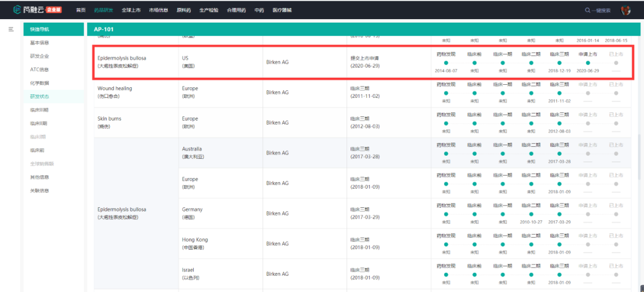Viewport: 644px width, 292px height.
Task: Jump to 关联信息 section
Action: [x=39, y=190]
